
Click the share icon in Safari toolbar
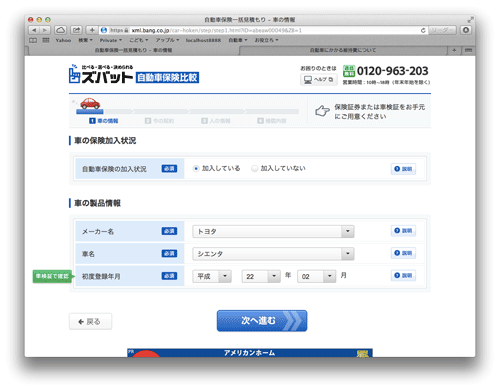point(76,30)
